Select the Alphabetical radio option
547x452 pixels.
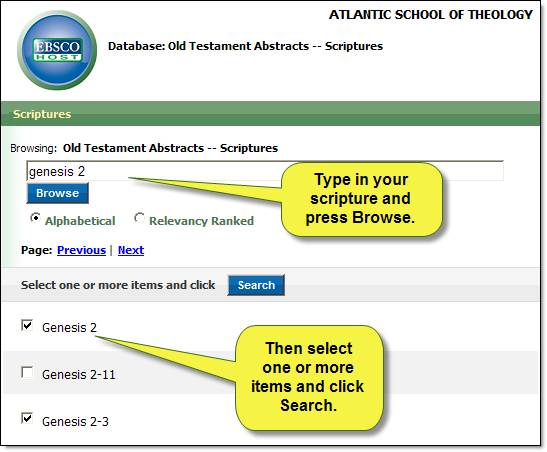tap(35, 218)
